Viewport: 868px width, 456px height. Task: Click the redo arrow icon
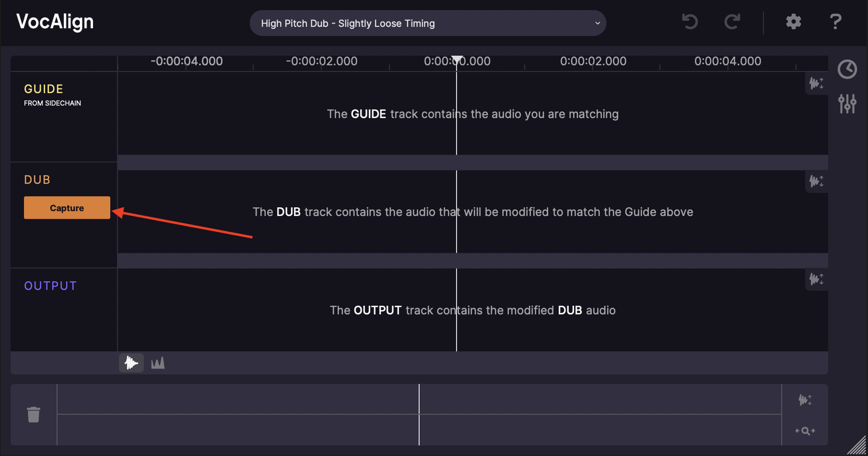point(732,22)
